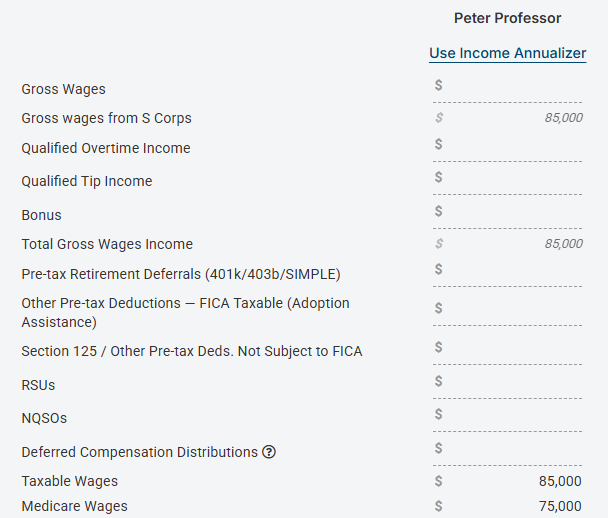
Task: Click the dollar sign beside RSUs
Action: [439, 381]
